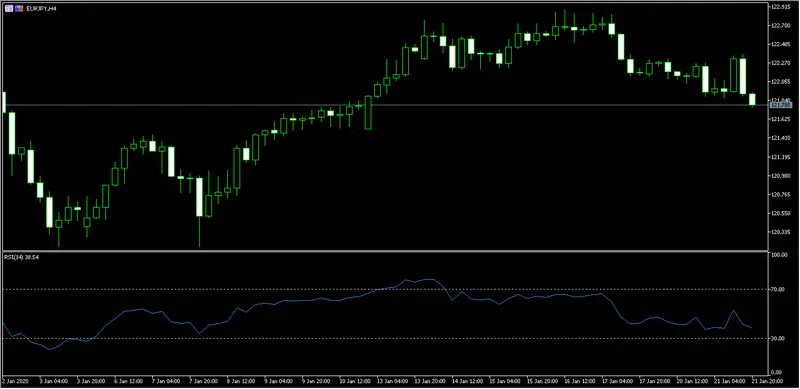The image size is (800, 389).
Task: Click the first flag icon beside EURJPY
Action: click(x=9, y=9)
